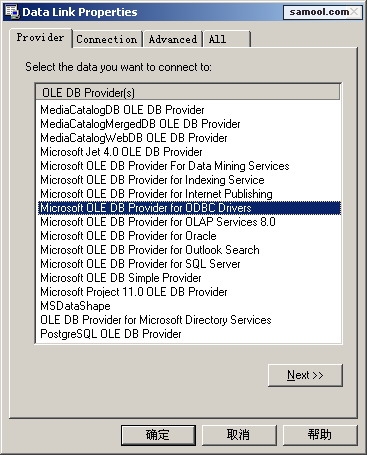Click the Data Link Properties title bar icon

click(x=12, y=11)
